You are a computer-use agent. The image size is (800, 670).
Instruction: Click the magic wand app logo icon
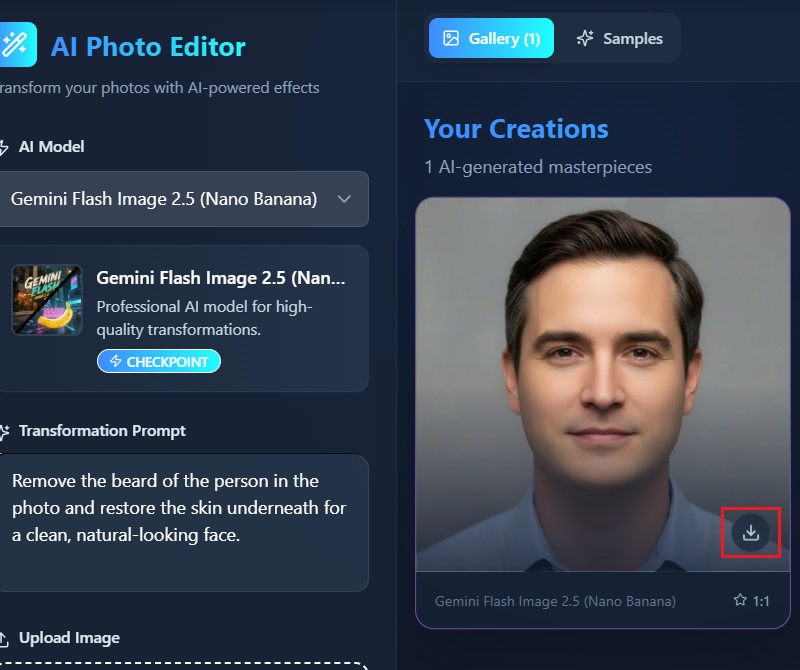17,44
